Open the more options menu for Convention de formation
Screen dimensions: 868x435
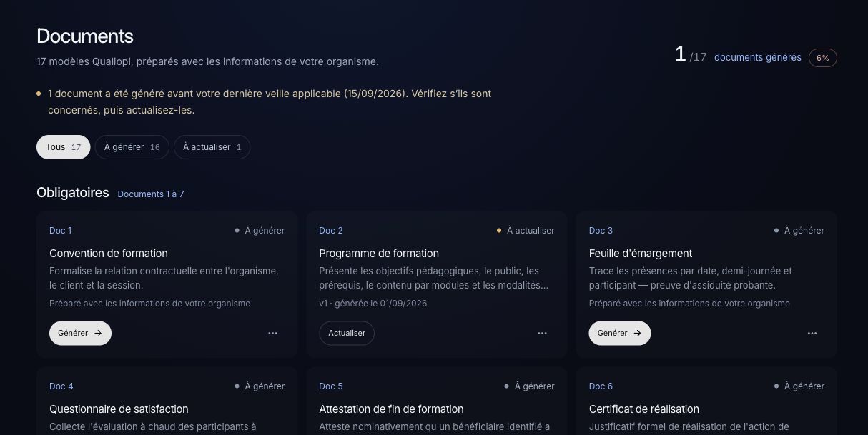tap(272, 334)
